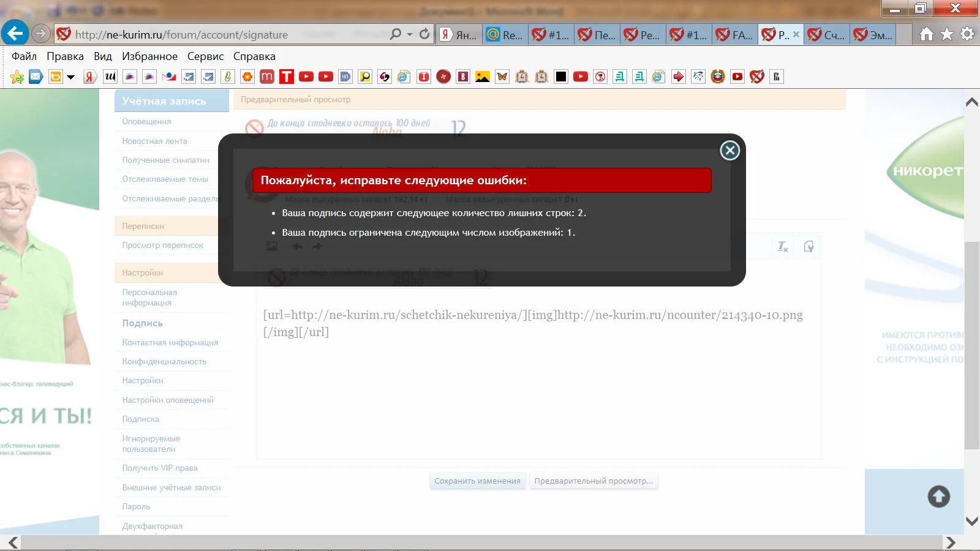This screenshot has height=551, width=980.
Task: Click the remove formatting icon in editor
Action: pos(783,246)
